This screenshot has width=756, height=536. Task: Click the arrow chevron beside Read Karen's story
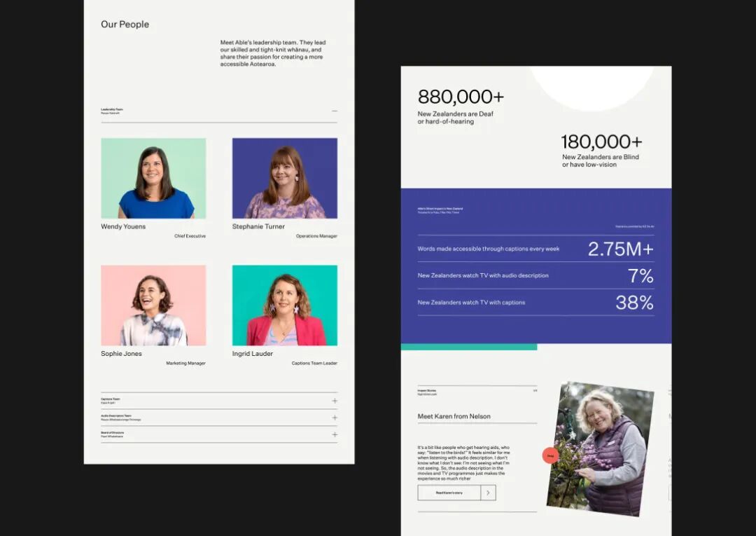point(489,493)
